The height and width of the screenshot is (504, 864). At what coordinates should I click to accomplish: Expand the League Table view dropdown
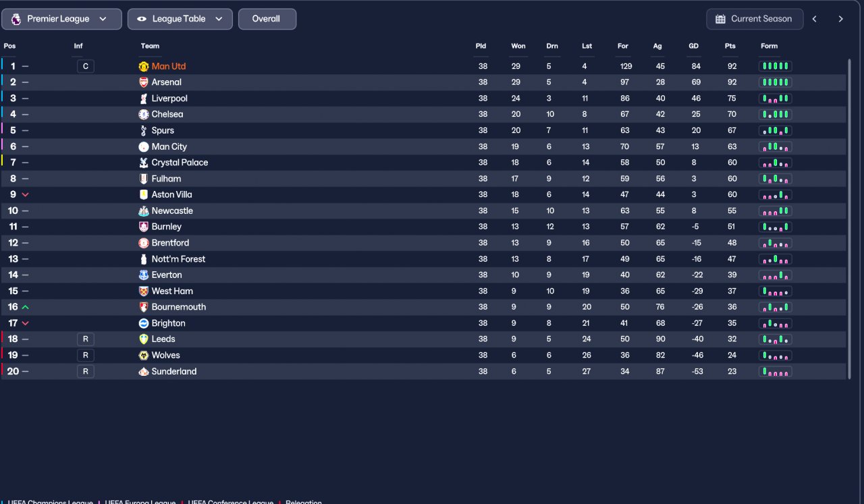pos(180,19)
